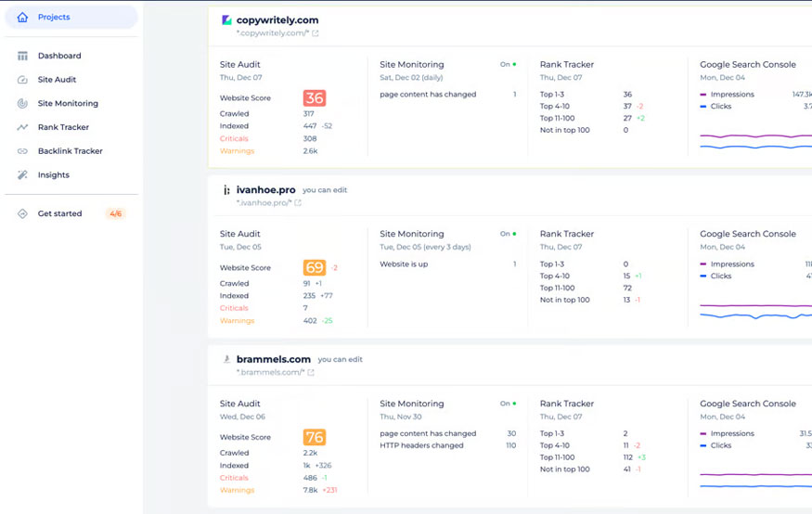Click Clicks legend in ivanhoe.pro Search Console

[x=715, y=276]
